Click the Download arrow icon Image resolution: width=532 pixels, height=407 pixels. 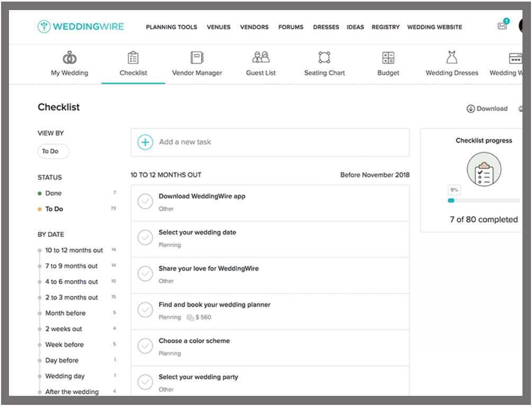pos(471,109)
